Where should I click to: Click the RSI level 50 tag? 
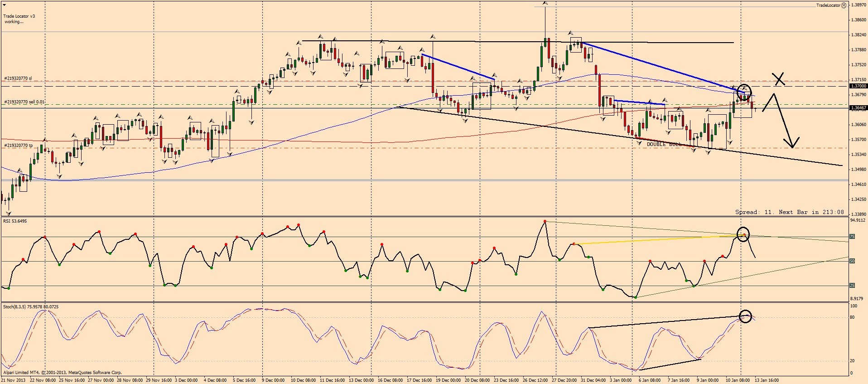pyautogui.click(x=852, y=261)
